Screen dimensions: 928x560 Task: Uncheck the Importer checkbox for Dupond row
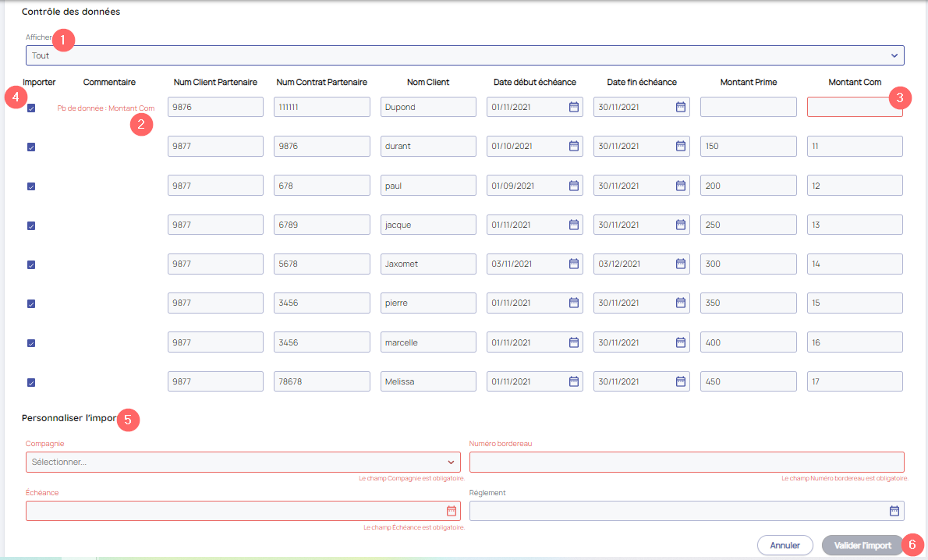(x=31, y=108)
